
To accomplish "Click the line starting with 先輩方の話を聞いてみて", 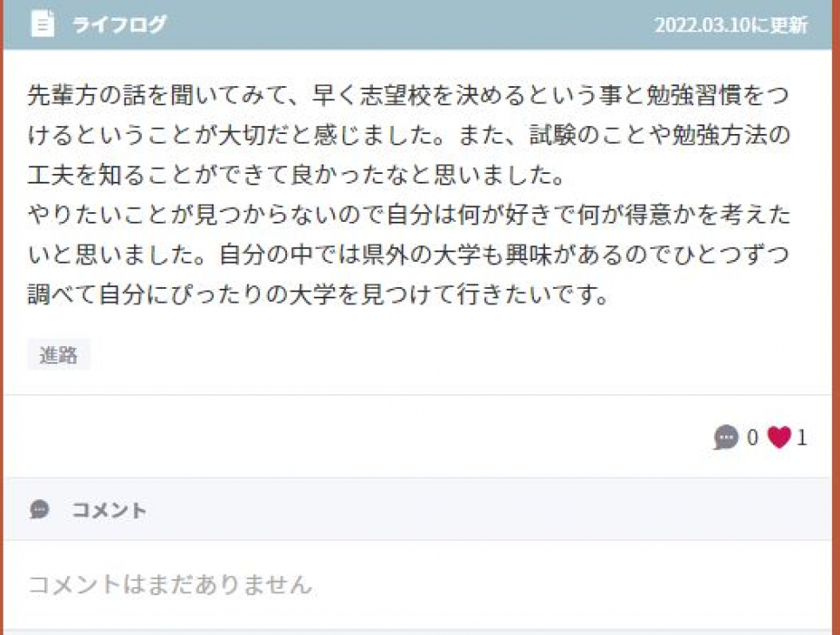I will point(408,95).
